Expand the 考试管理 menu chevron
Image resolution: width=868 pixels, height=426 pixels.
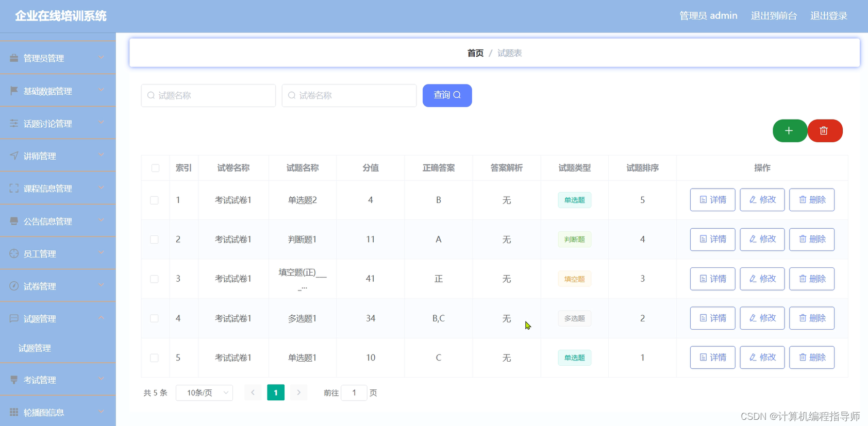click(x=102, y=379)
